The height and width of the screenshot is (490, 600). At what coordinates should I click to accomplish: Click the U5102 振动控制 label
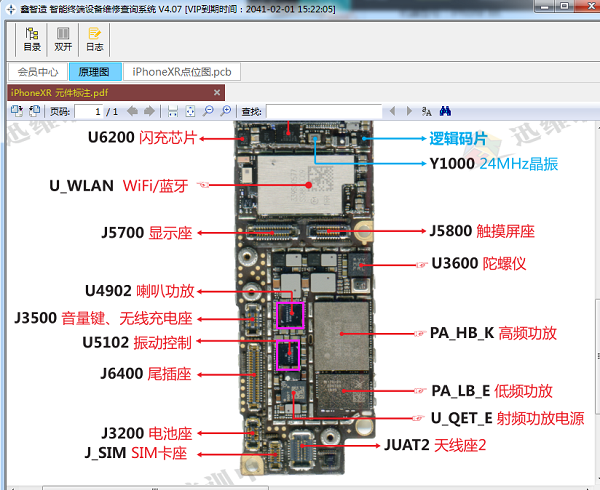(137, 342)
